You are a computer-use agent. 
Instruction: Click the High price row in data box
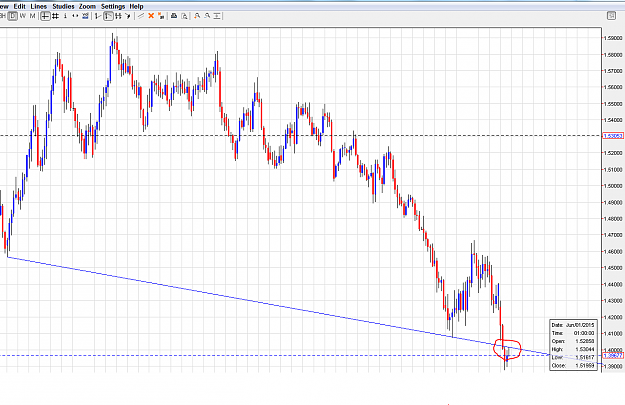click(573, 349)
